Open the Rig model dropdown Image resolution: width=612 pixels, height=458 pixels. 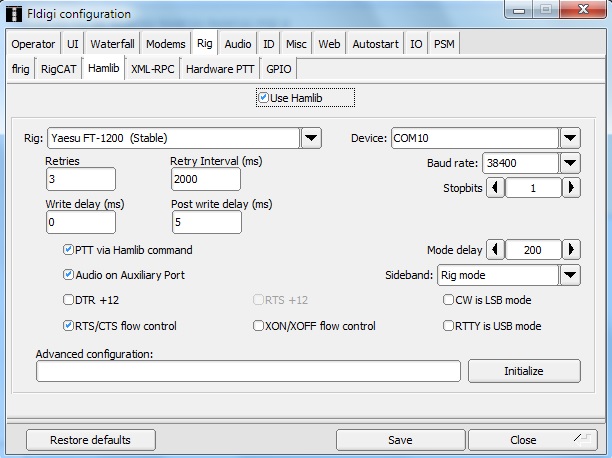tap(311, 138)
